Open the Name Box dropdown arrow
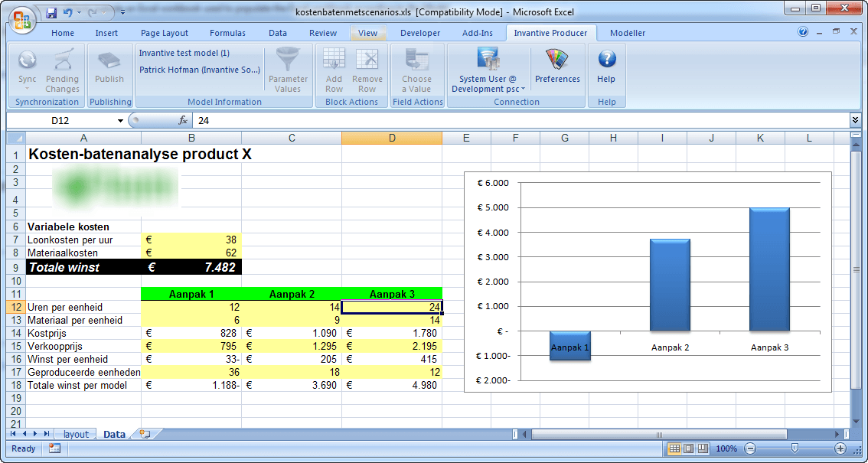Viewport: 868px width, 463px height. (120, 121)
